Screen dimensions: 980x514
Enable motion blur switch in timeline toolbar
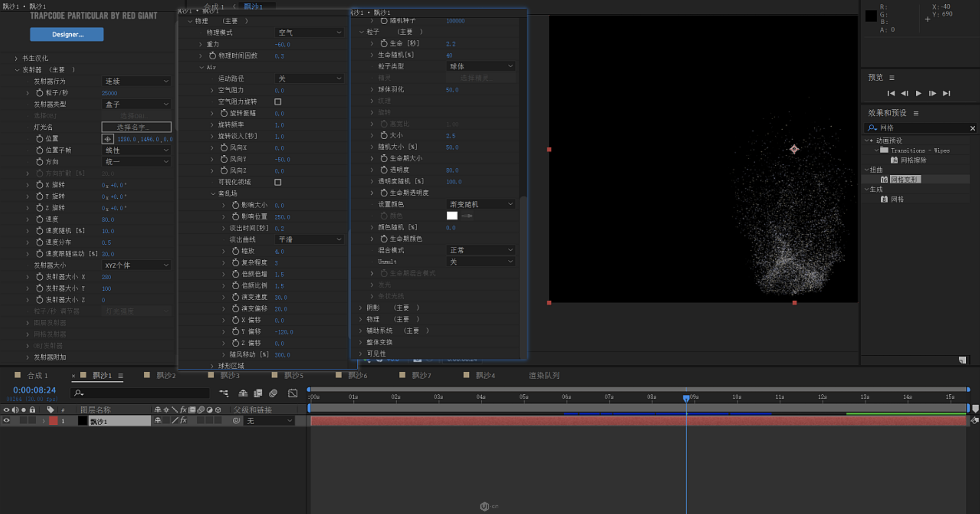click(x=273, y=393)
